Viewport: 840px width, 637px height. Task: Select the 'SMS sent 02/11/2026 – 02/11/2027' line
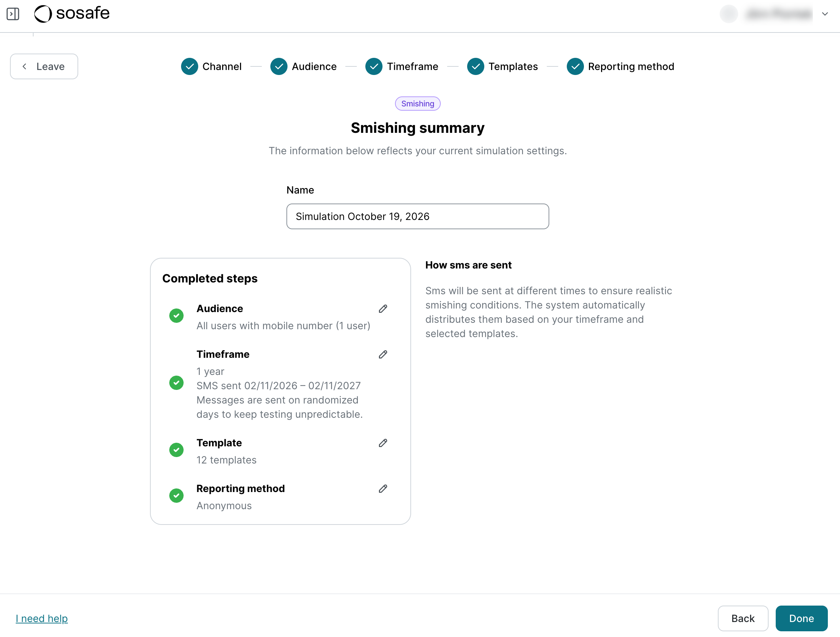(278, 386)
